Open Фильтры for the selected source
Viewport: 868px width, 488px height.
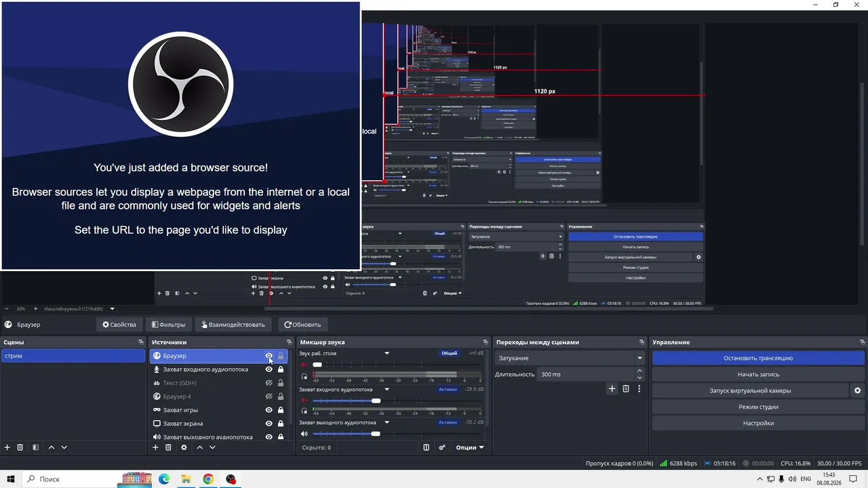click(x=169, y=325)
